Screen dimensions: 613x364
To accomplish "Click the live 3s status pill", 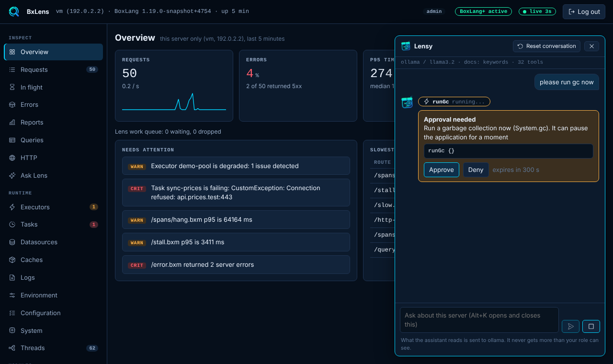I will tap(537, 11).
